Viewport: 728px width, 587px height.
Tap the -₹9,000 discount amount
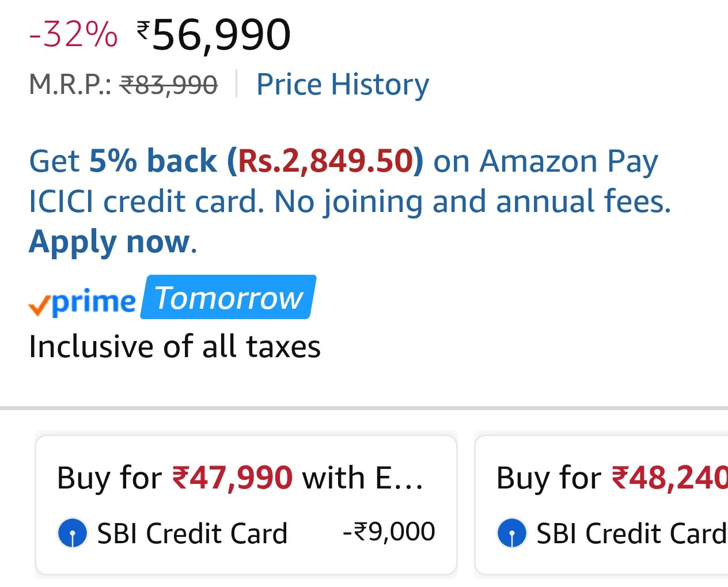click(x=389, y=532)
